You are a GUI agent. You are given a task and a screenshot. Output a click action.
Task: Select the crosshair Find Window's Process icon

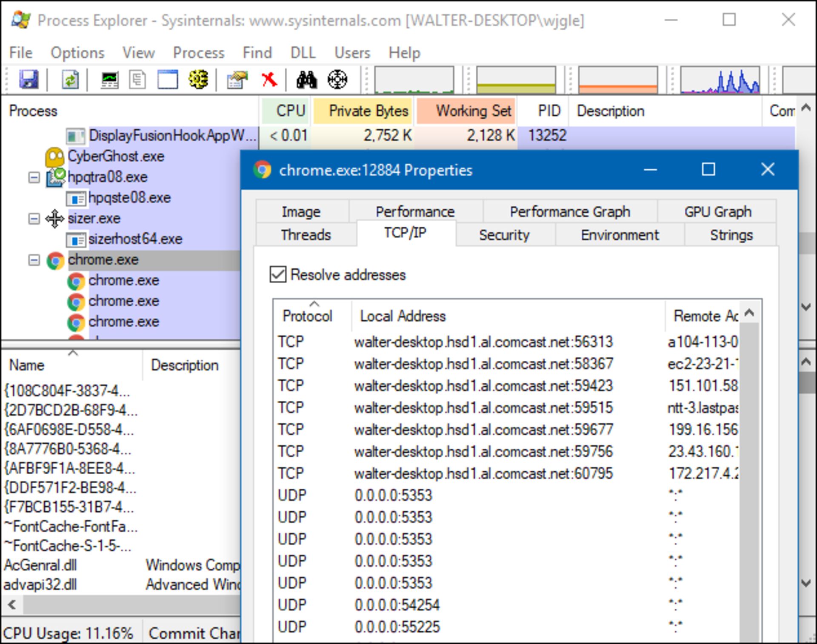pos(337,79)
